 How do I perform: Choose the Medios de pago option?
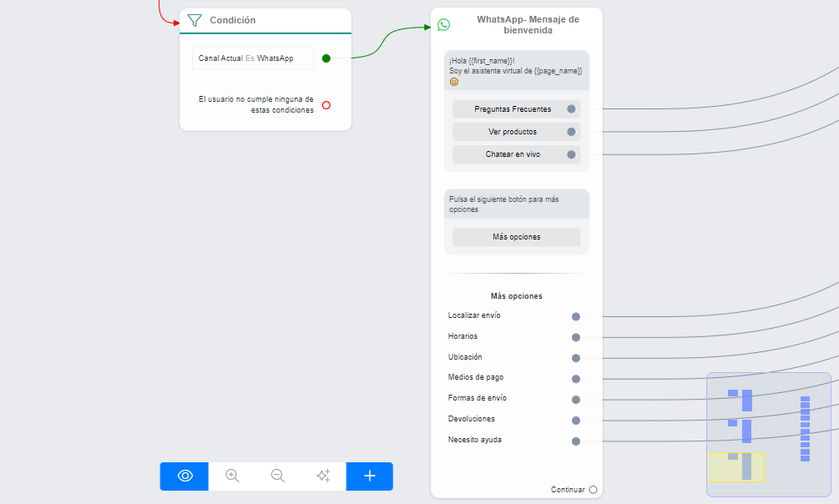475,377
